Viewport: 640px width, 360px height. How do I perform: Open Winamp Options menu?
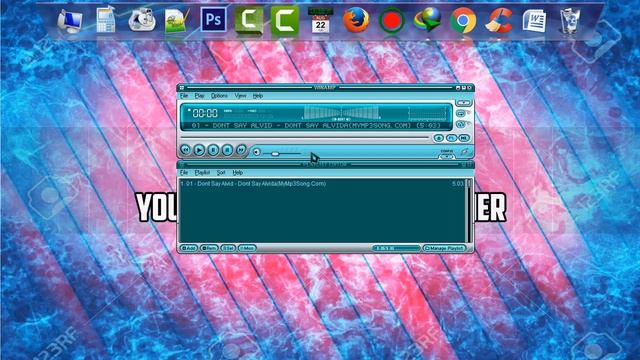pyautogui.click(x=219, y=96)
